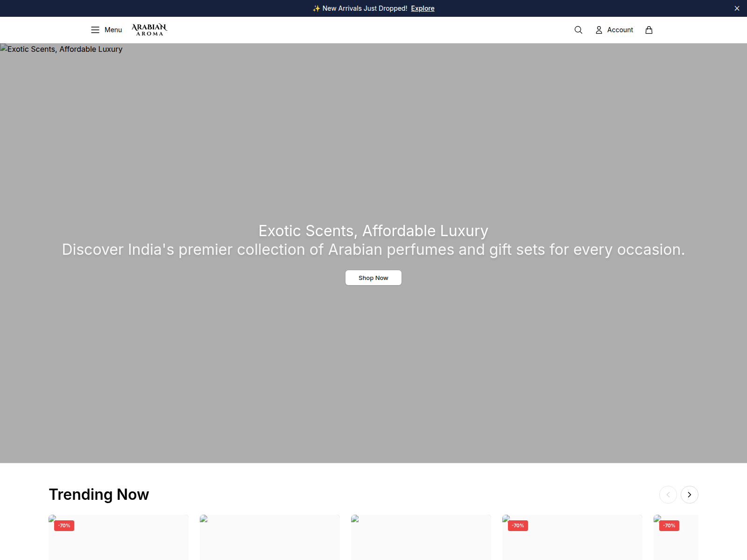Open the first Trending Now product thumbnail

click(x=119, y=537)
